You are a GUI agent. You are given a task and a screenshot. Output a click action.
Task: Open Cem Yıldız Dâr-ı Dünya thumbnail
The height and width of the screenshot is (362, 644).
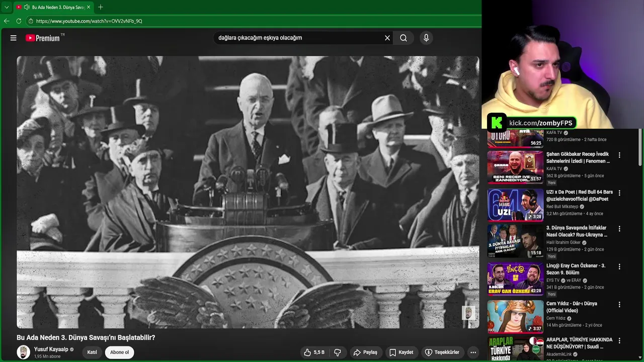point(515,317)
